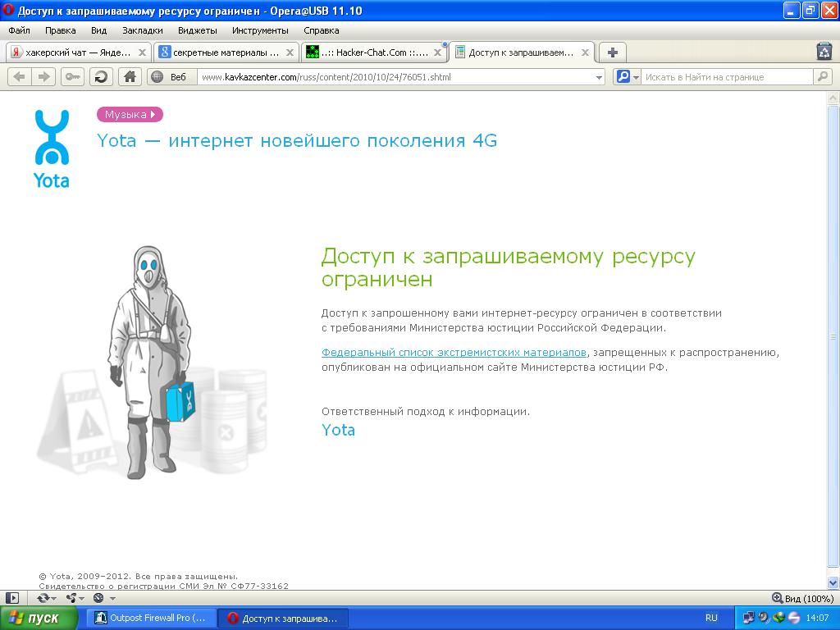Click the Opera logo in title bar
The image size is (840, 630).
(x=8, y=10)
